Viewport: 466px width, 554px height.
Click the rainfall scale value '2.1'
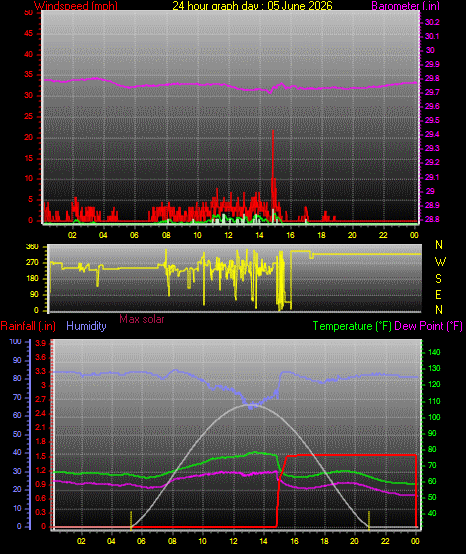pos(41,428)
